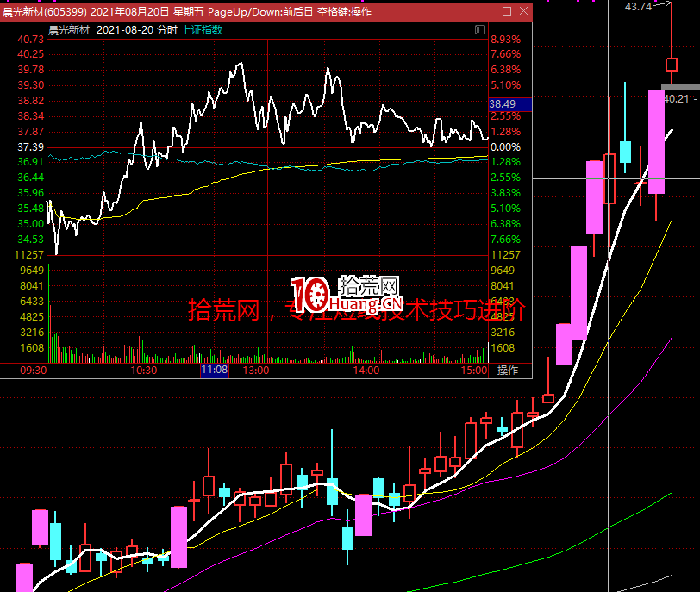
Task: Maximize the 晨光新材 intraday popup window
Action: click(x=507, y=11)
